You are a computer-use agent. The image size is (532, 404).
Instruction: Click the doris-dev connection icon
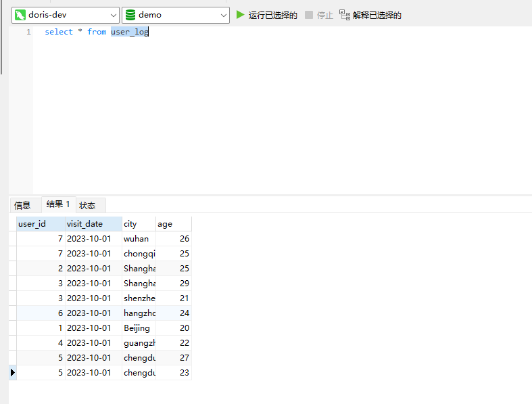pos(20,15)
